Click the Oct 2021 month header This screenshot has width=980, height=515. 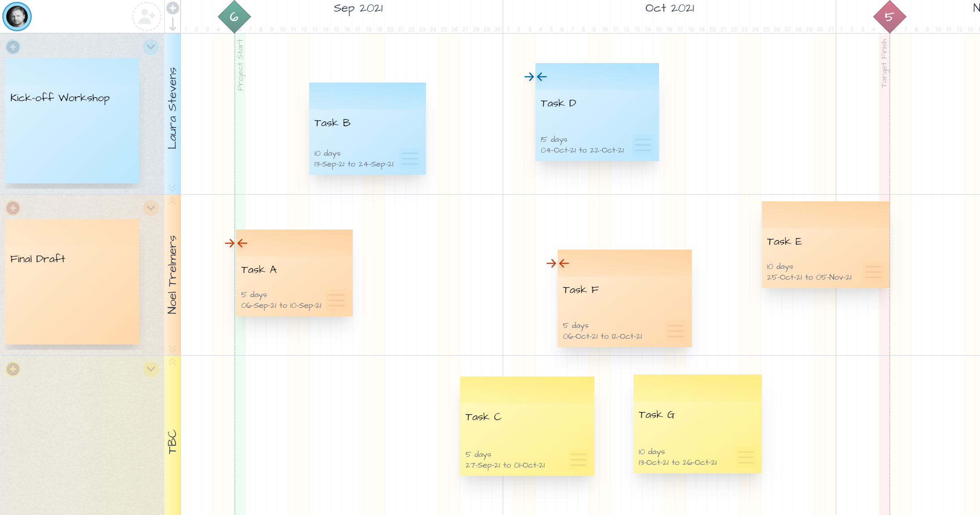coord(670,8)
